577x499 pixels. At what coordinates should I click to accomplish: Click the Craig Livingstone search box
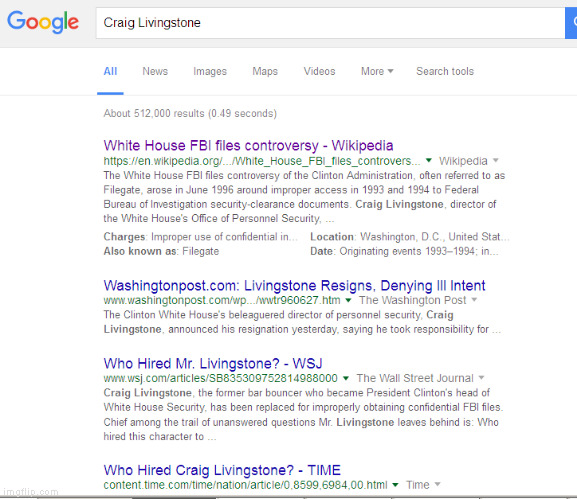coord(330,23)
